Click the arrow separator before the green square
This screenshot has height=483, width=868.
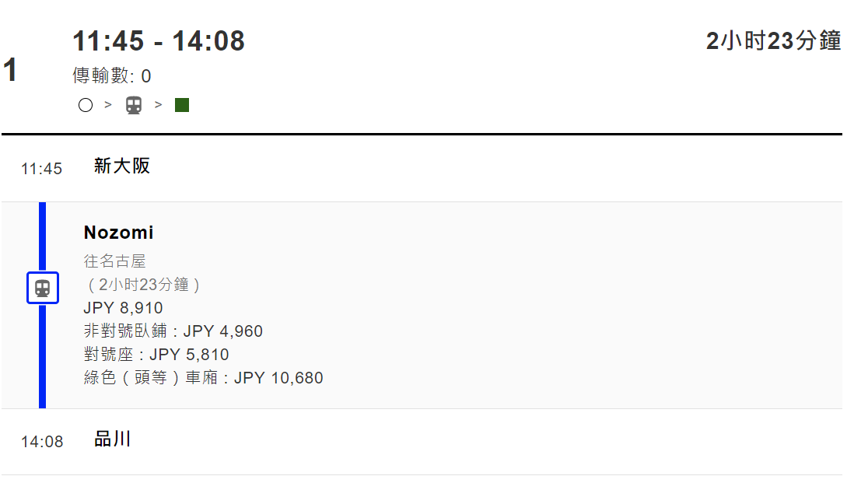tap(159, 105)
